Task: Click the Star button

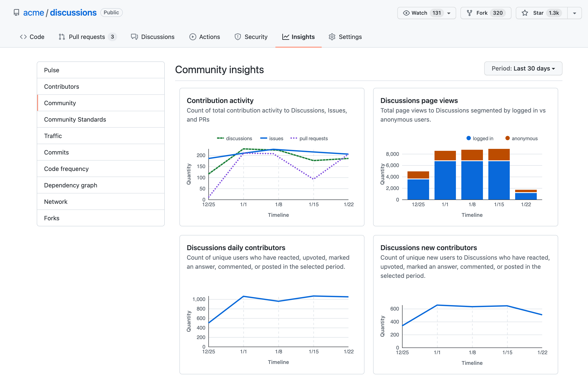Action: [x=542, y=13]
